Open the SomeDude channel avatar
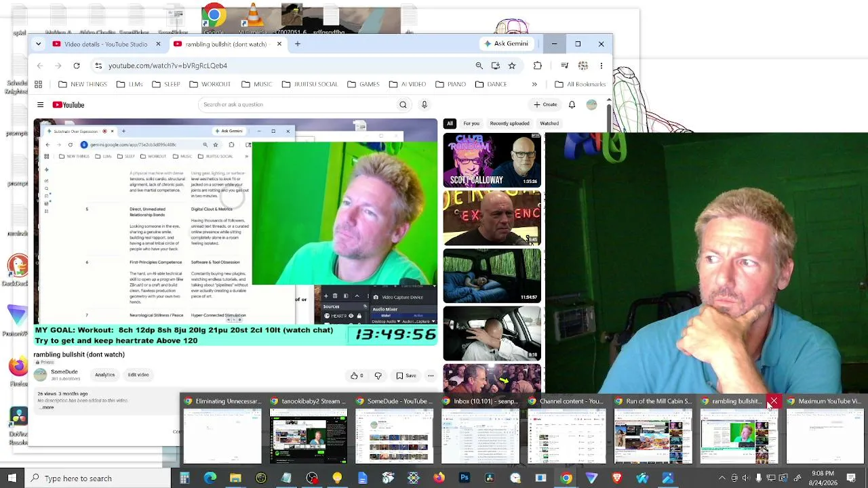 pyautogui.click(x=41, y=374)
